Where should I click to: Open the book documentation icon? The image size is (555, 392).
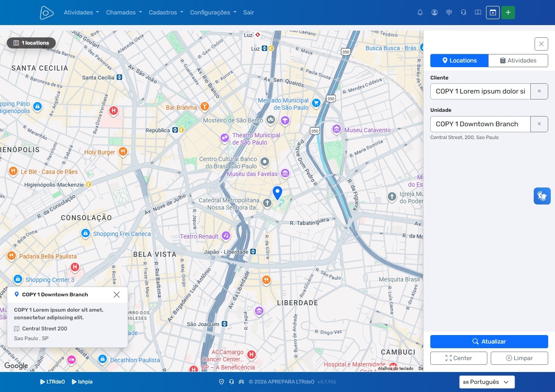pyautogui.click(x=478, y=12)
